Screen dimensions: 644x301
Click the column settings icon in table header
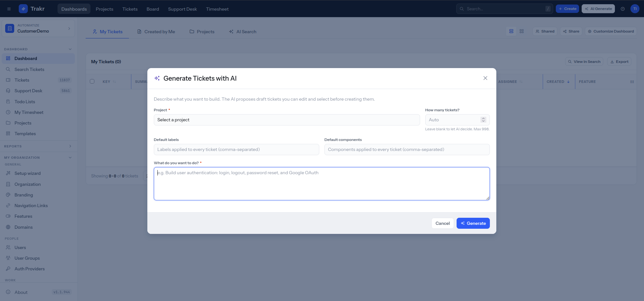point(632,82)
